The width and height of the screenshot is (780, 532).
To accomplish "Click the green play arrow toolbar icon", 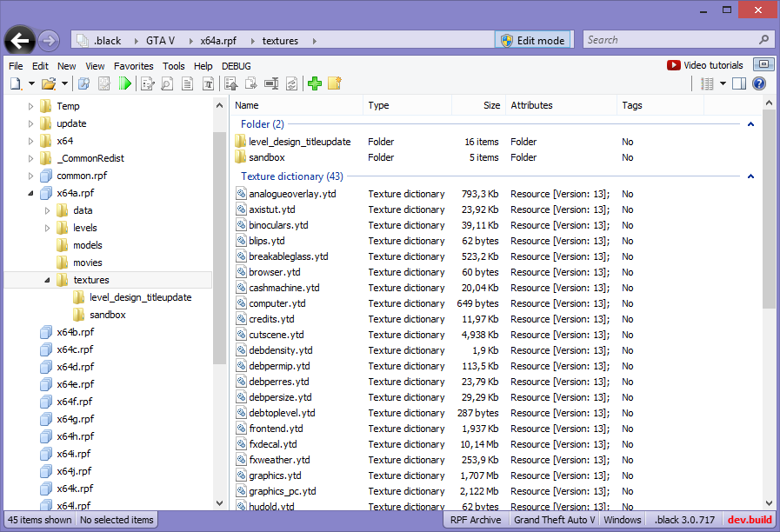I will point(126,83).
